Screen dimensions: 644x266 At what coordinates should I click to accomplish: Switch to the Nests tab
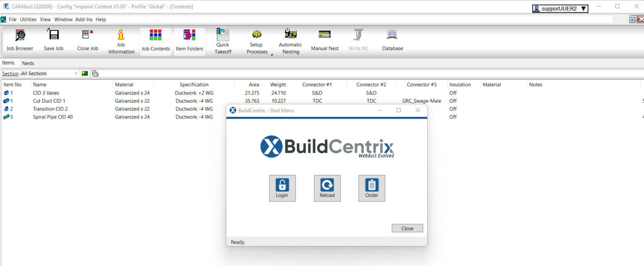click(x=29, y=63)
